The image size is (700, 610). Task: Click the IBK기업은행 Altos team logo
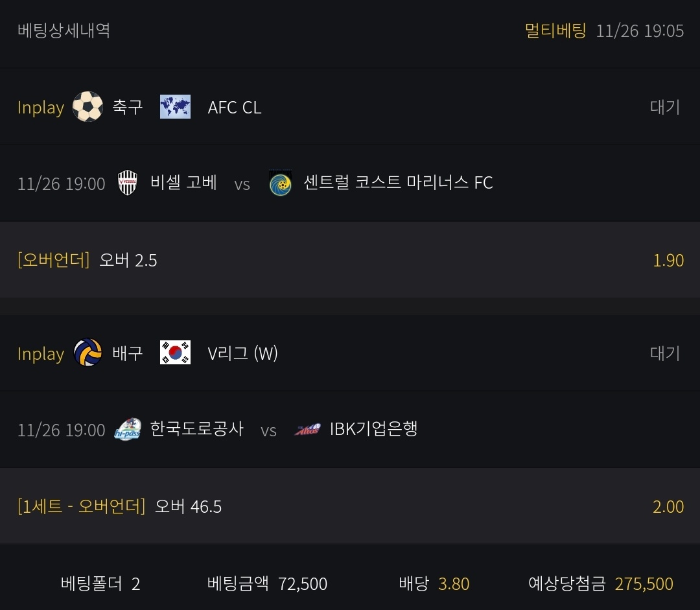307,429
